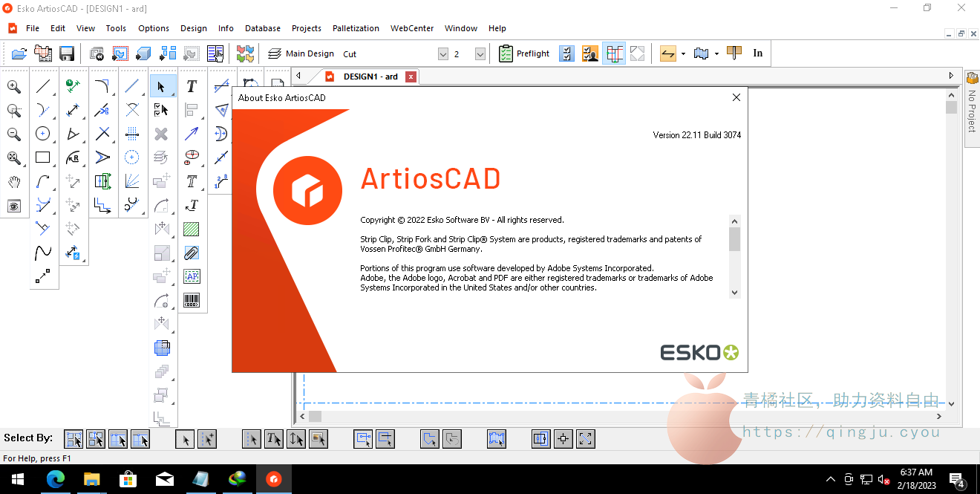Select the Line drawing tool
This screenshot has height=494, width=980.
[43, 86]
